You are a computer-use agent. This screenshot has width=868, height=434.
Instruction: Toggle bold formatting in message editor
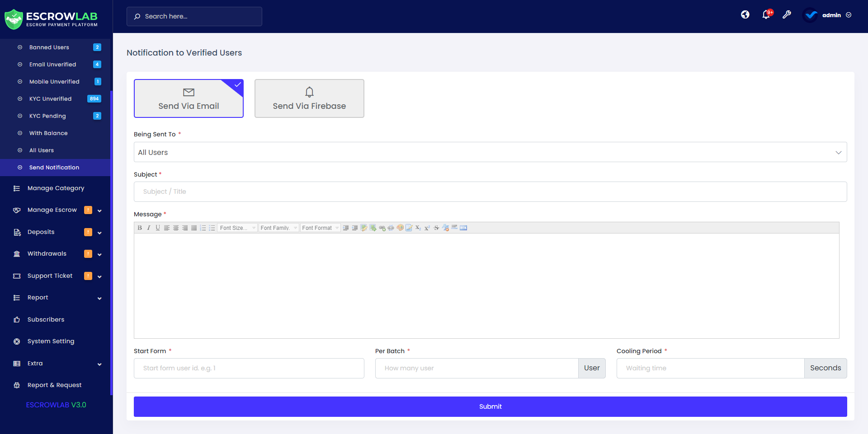140,228
